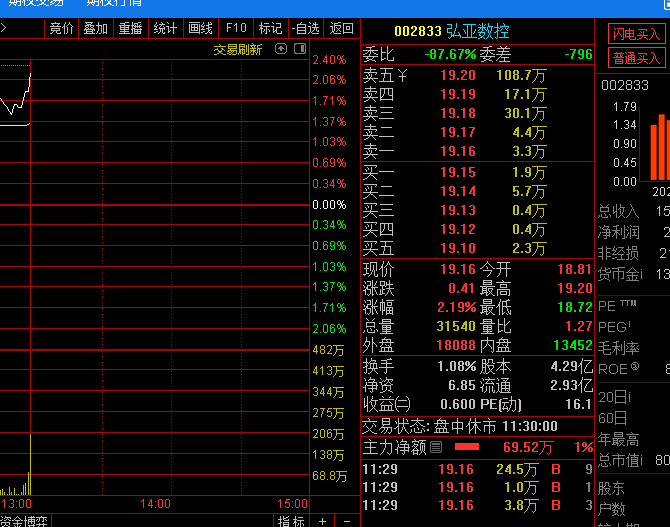This screenshot has height=527, width=670.
Task: Remove from watchlist via -自选
Action: [x=306, y=29]
